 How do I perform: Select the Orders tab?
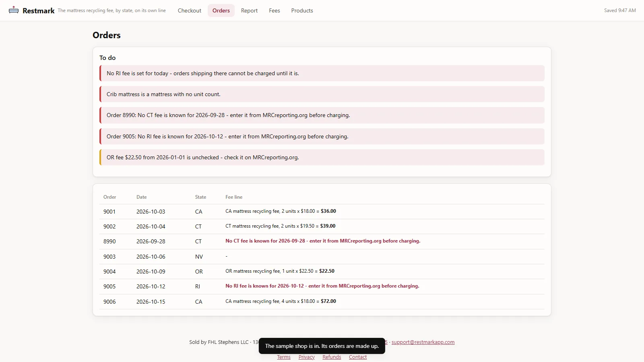[221, 10]
